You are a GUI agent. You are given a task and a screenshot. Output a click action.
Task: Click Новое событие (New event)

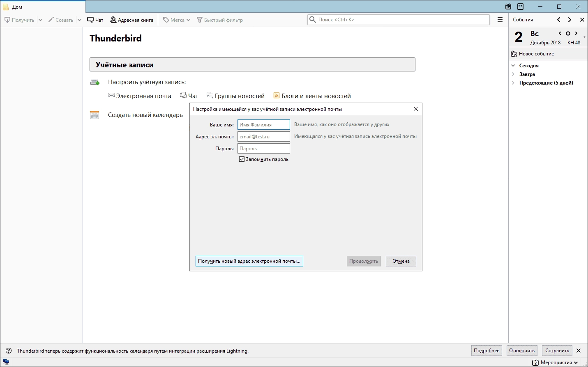[533, 54]
